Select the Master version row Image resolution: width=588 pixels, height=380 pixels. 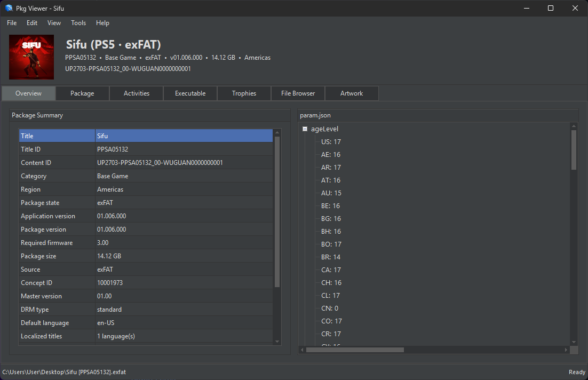click(146, 296)
